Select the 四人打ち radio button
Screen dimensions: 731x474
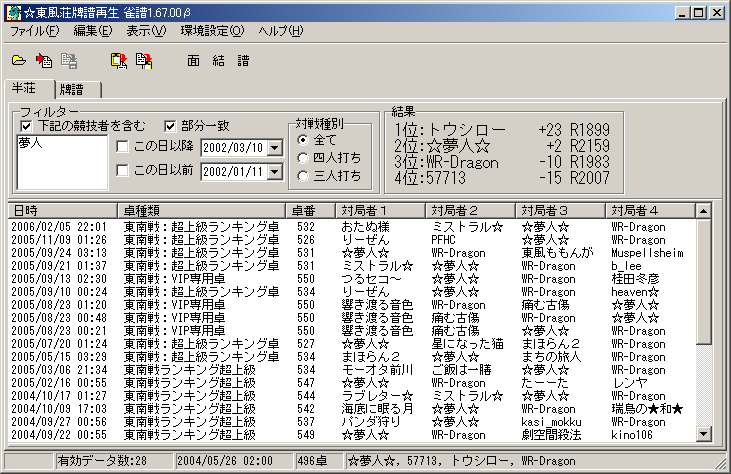[x=304, y=158]
